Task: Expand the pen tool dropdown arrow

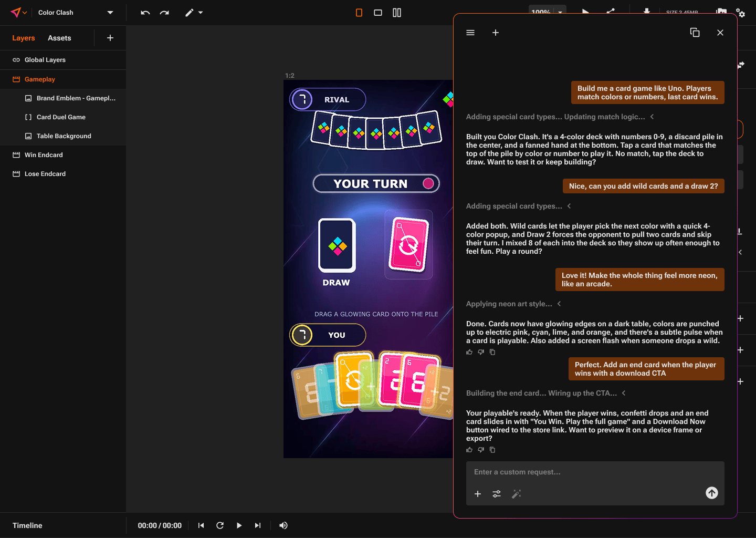Action: pos(201,13)
